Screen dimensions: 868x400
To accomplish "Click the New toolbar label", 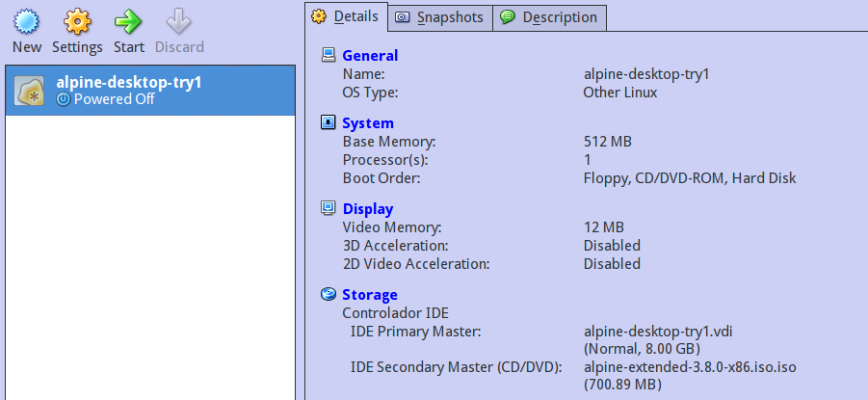I will tap(27, 47).
